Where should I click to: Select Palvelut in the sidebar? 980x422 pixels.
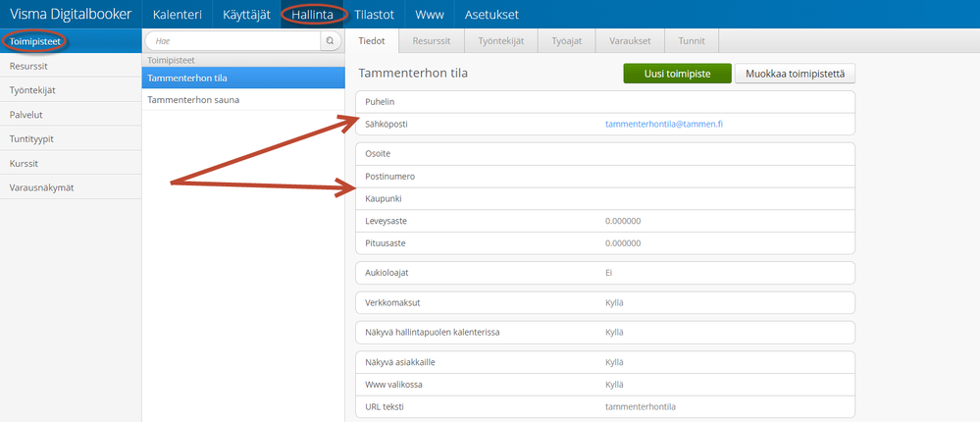[x=71, y=115]
